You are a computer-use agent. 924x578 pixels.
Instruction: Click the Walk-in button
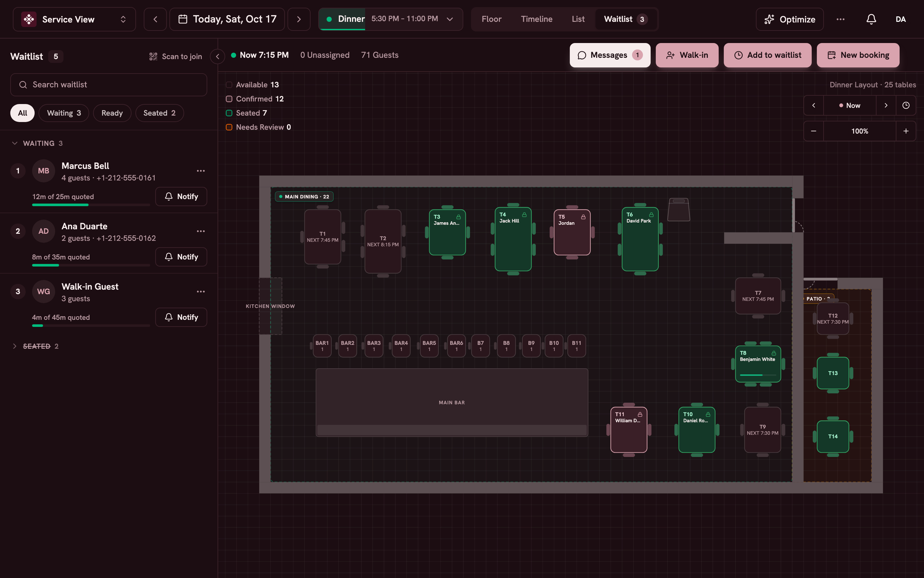click(687, 56)
